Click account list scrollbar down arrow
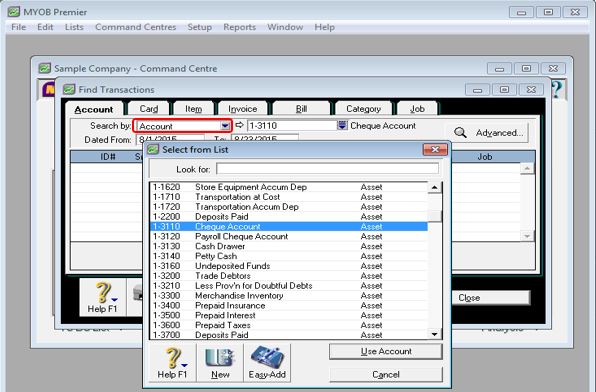Viewport: 596px width, 392px height. pyautogui.click(x=434, y=334)
